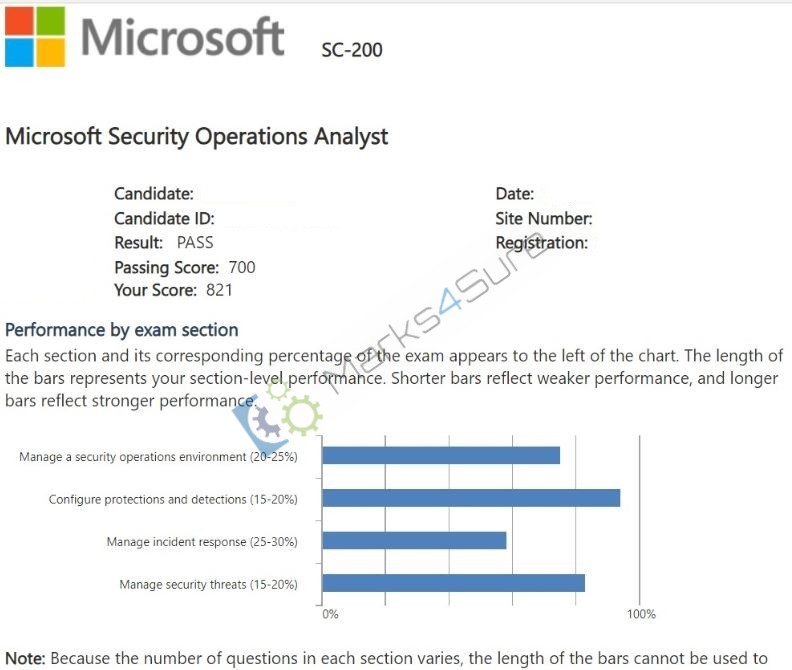Image resolution: width=792 pixels, height=670 pixels.
Task: Click the Microsoft Security Operations Analyst heading
Action: [x=196, y=136]
